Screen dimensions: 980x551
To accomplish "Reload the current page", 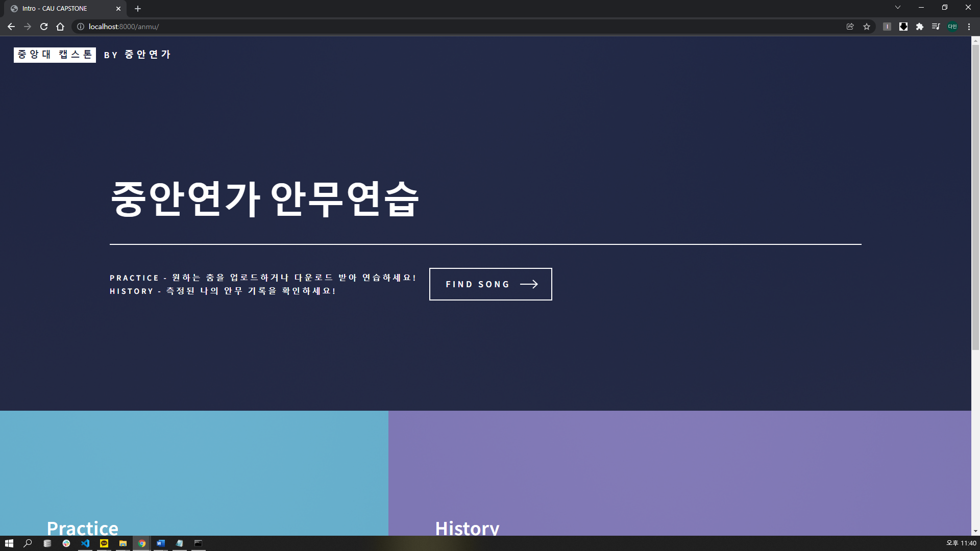I will click(x=44, y=27).
